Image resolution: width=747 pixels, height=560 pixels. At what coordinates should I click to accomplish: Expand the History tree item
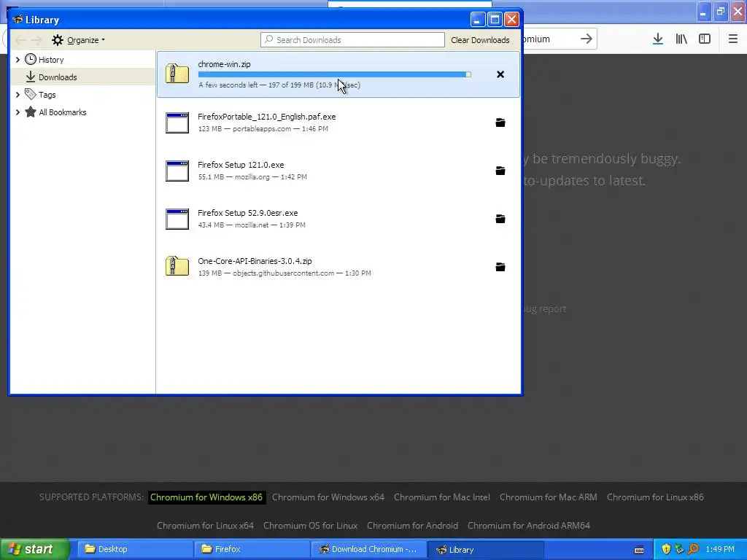click(18, 60)
